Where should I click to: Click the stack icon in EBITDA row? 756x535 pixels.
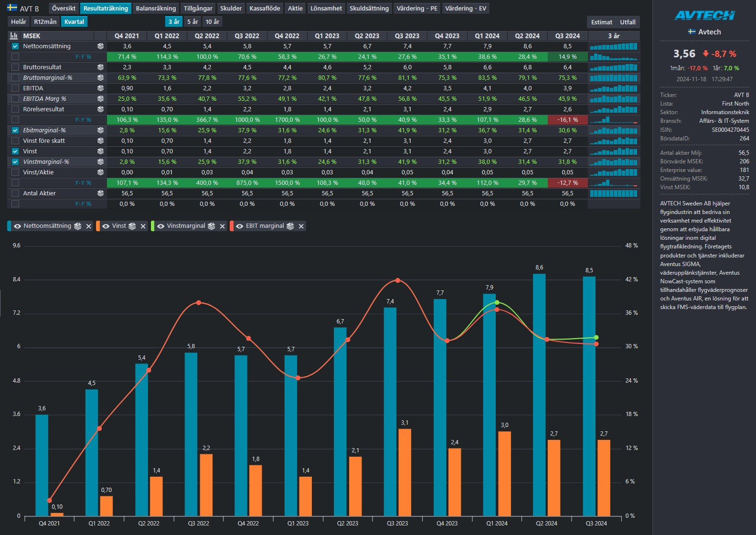click(100, 88)
